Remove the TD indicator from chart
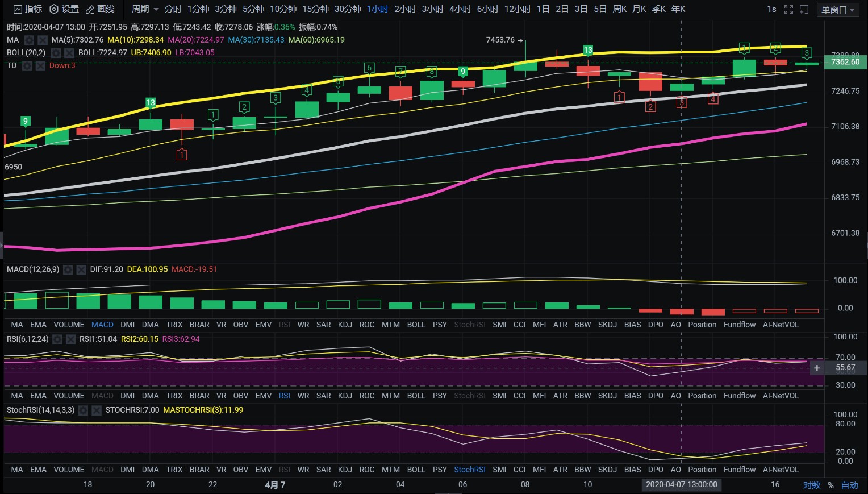868x494 pixels. coord(40,66)
